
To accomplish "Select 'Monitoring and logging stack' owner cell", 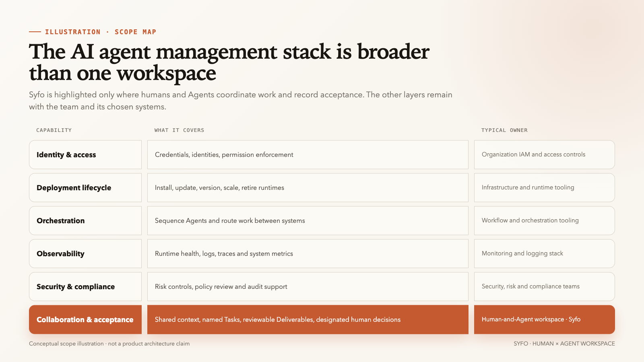I will (545, 253).
